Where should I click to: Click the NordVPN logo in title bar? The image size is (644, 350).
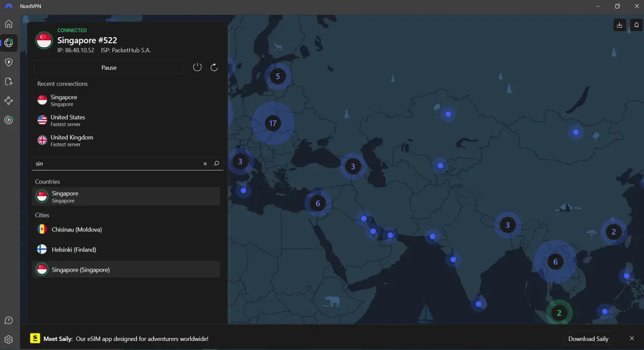9,6
